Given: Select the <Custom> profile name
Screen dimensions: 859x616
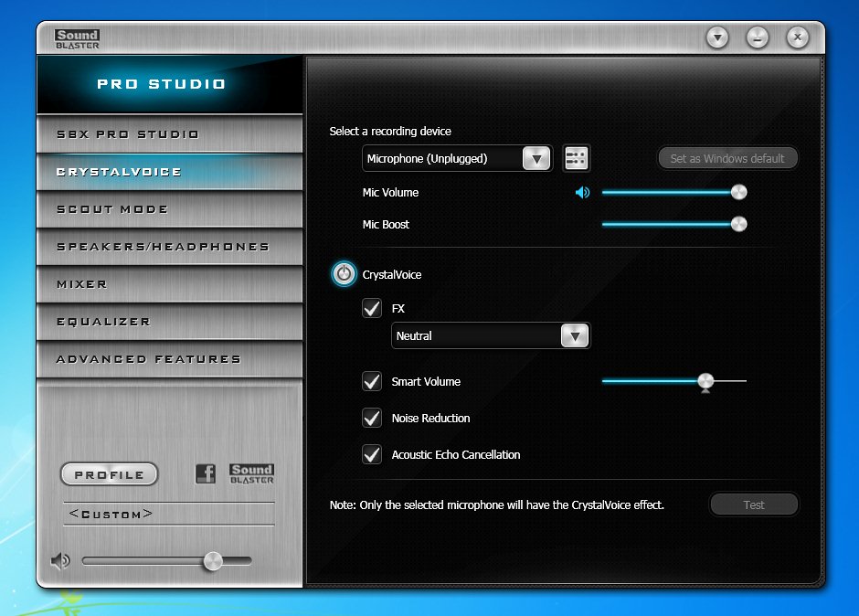Looking at the screenshot, I should (111, 514).
